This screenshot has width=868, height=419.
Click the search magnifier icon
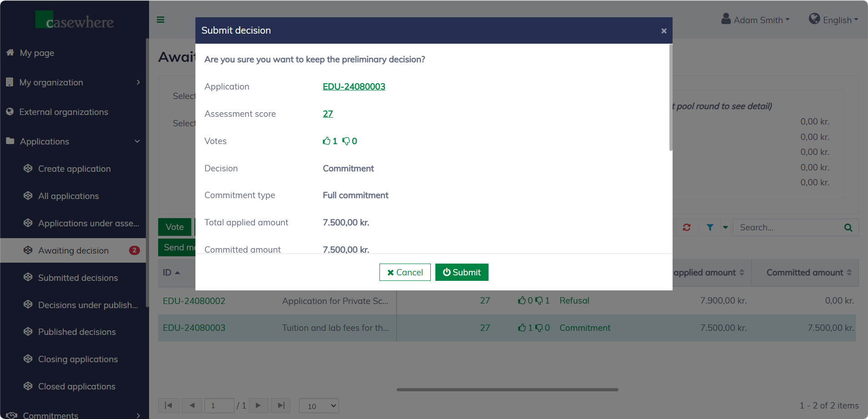pos(848,228)
